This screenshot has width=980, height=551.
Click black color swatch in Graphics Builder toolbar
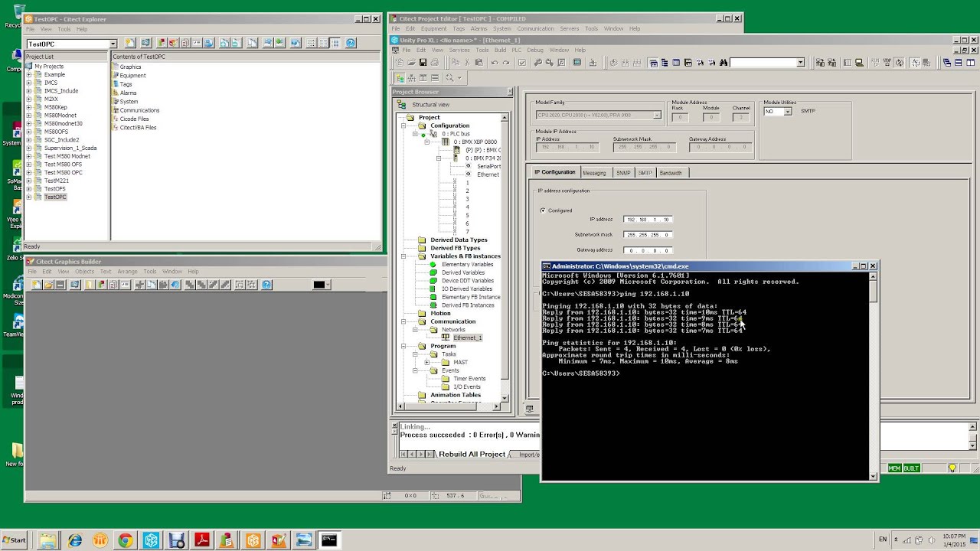pyautogui.click(x=319, y=285)
